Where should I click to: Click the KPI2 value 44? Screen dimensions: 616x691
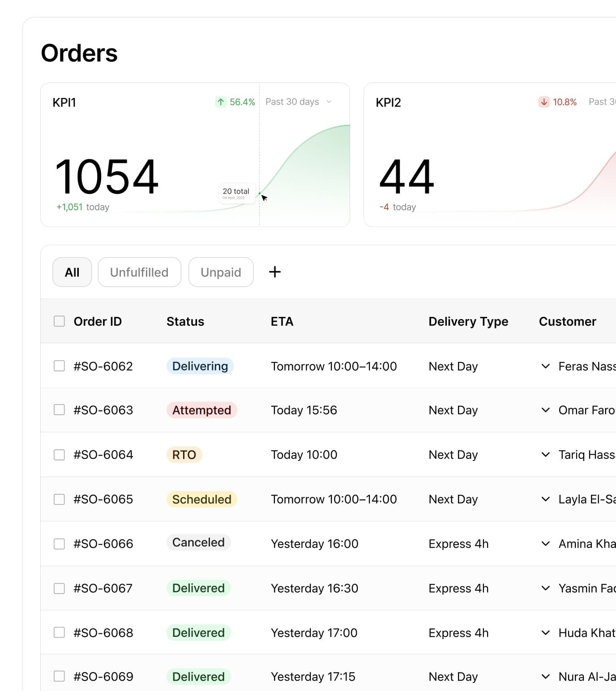coord(406,177)
